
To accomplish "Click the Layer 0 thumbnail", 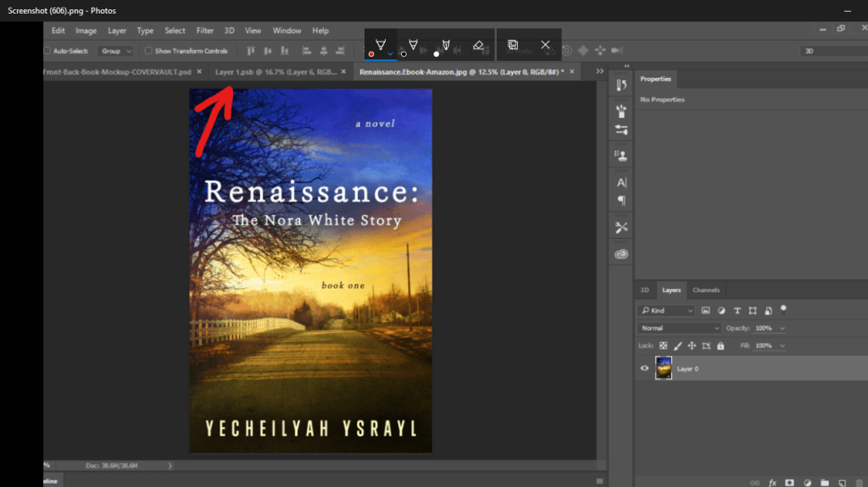I will pyautogui.click(x=664, y=368).
